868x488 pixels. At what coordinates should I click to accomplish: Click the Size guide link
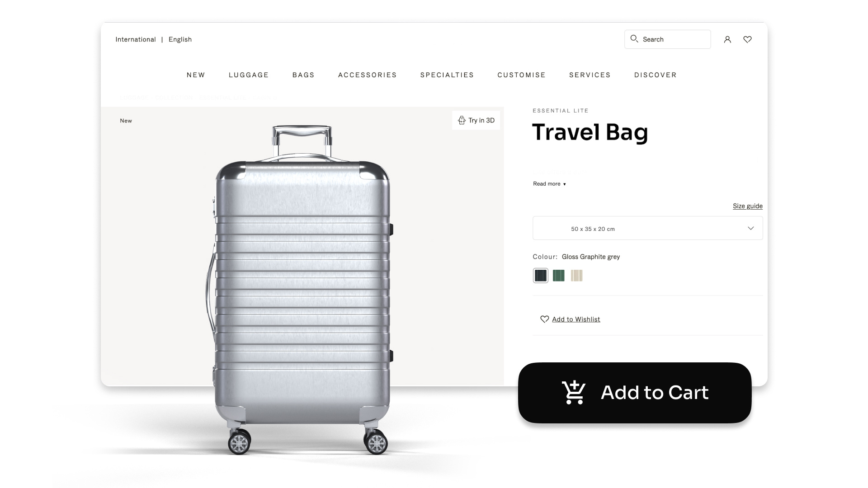(x=748, y=206)
